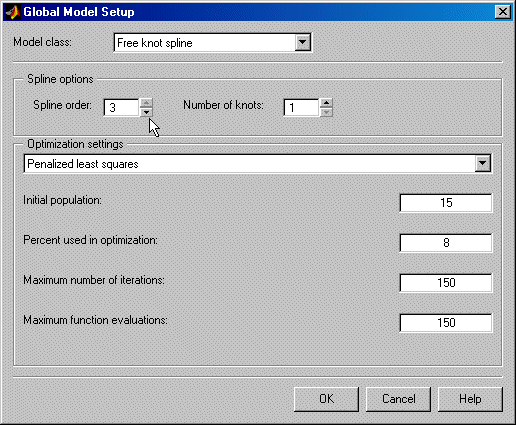Expand the Penalized least squares dropdown arrow
Screen dimensions: 516x425
click(x=482, y=163)
